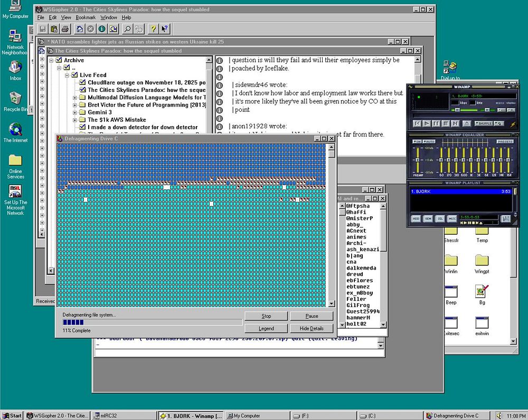The height and width of the screenshot is (420, 528).
Task: Expand the Gemini 3 folder
Action: (75, 112)
